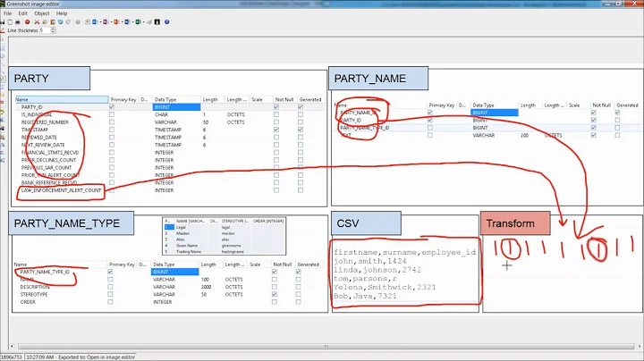This screenshot has height=361, width=644.
Task: Click the red close/stop toolbar icon
Action: (28, 22)
